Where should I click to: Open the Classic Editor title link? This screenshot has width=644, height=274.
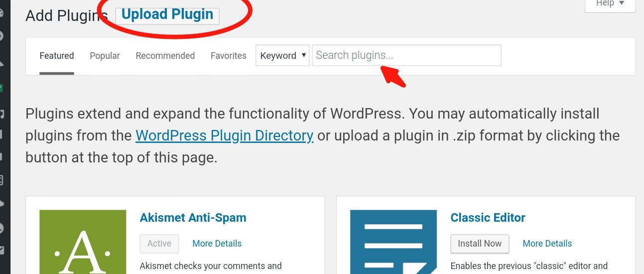click(488, 218)
